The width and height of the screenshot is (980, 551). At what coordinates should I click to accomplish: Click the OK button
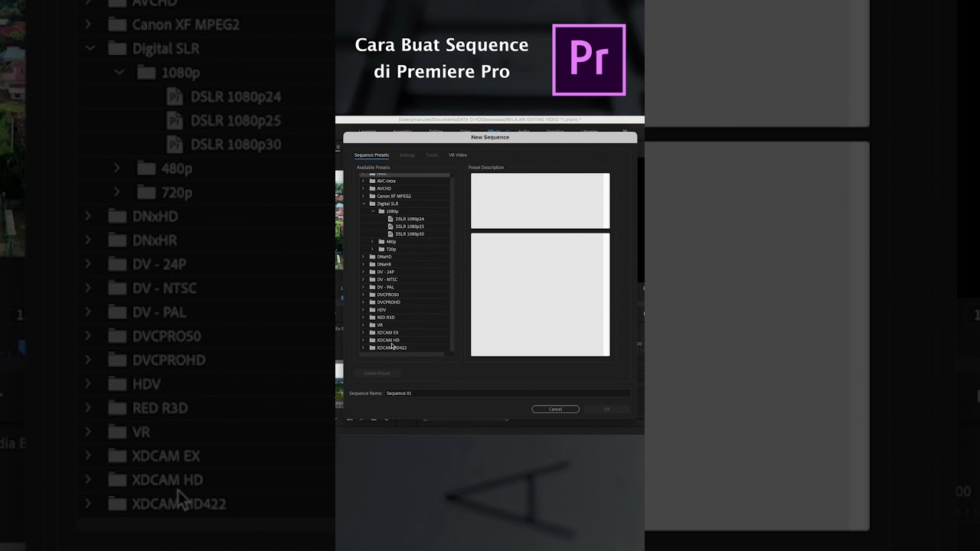[607, 409]
